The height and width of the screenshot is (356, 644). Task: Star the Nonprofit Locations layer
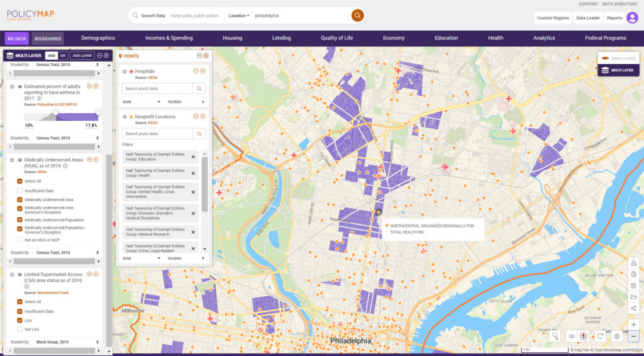coord(125,116)
